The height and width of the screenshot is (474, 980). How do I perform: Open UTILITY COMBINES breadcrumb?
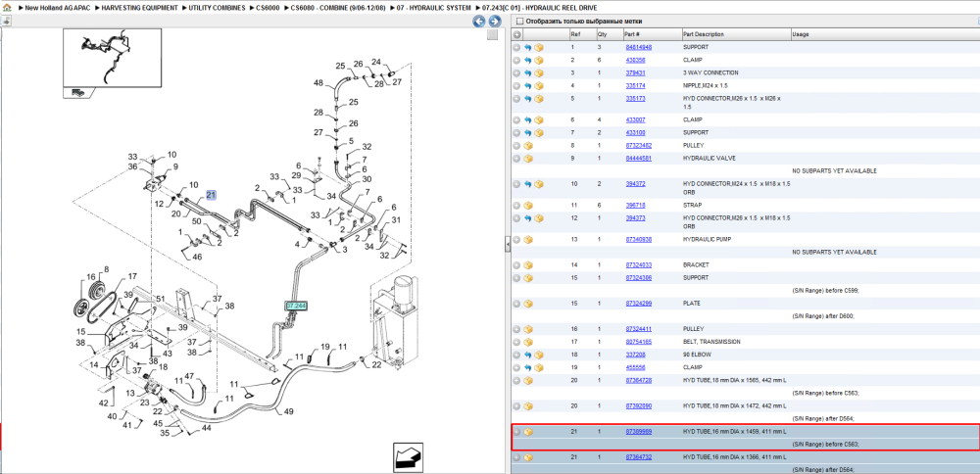217,8
